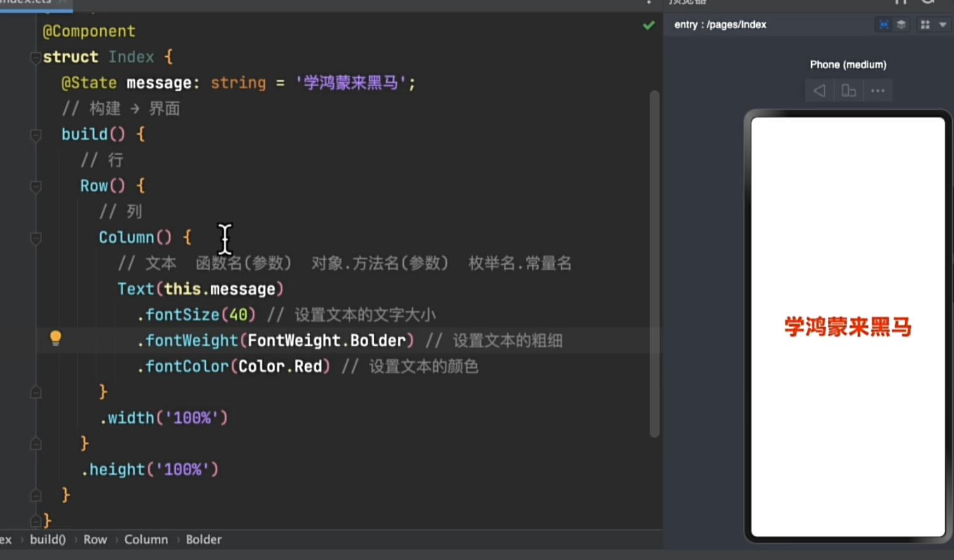The width and height of the screenshot is (954, 560).
Task: Select Row in the breadcrumb bar
Action: [95, 540]
